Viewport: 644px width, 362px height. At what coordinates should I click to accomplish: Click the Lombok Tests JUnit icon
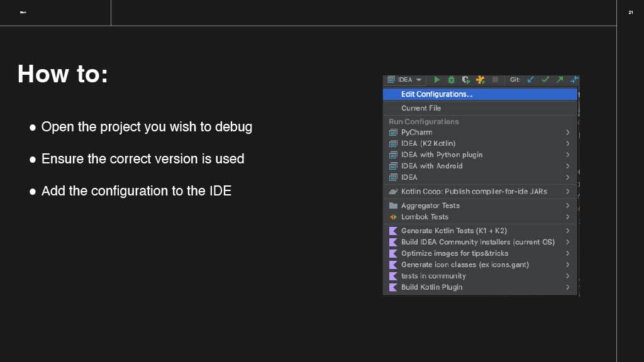coord(393,217)
